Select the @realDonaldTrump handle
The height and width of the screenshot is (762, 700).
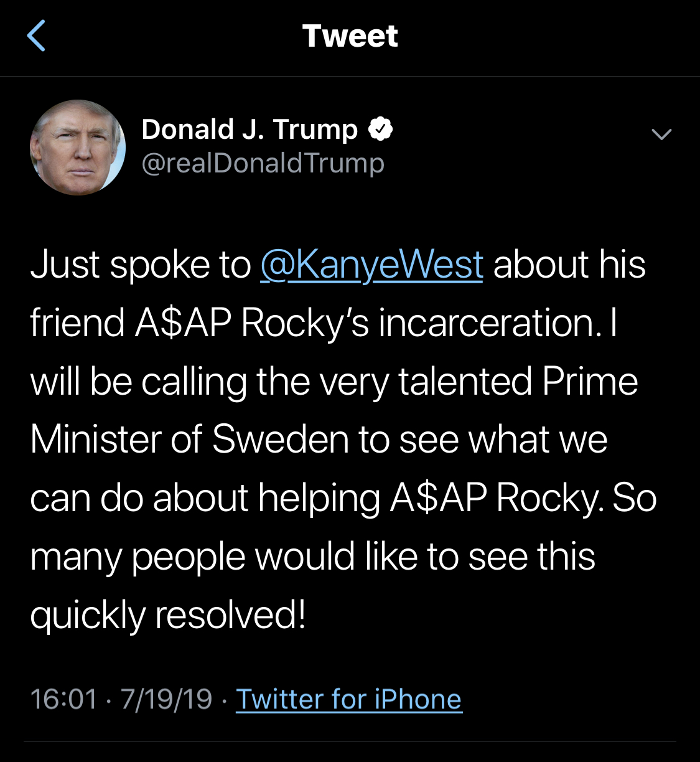tap(264, 163)
